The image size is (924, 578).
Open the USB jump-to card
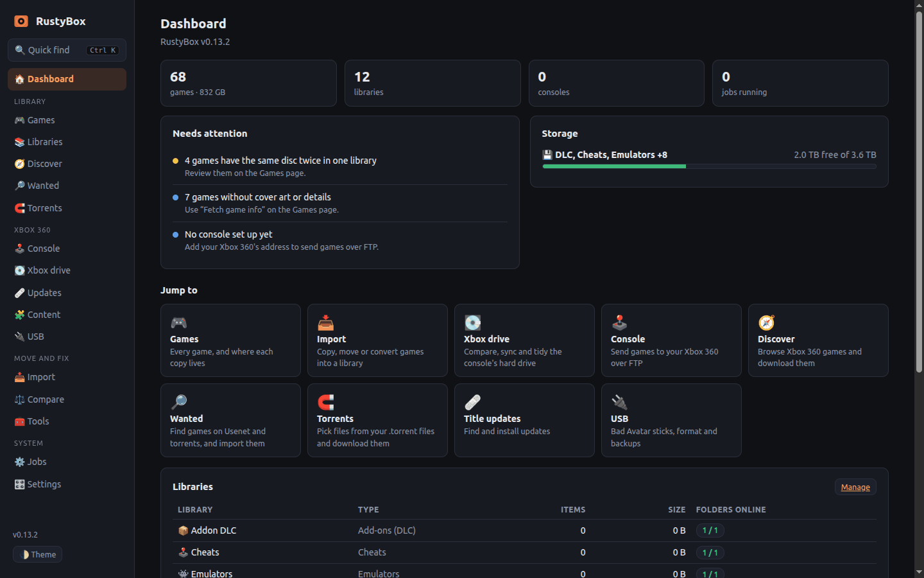671,421
